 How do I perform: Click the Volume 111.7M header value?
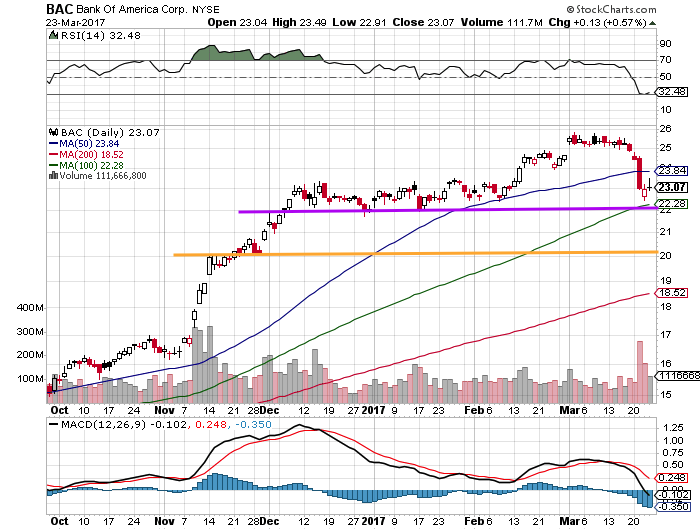[501, 22]
